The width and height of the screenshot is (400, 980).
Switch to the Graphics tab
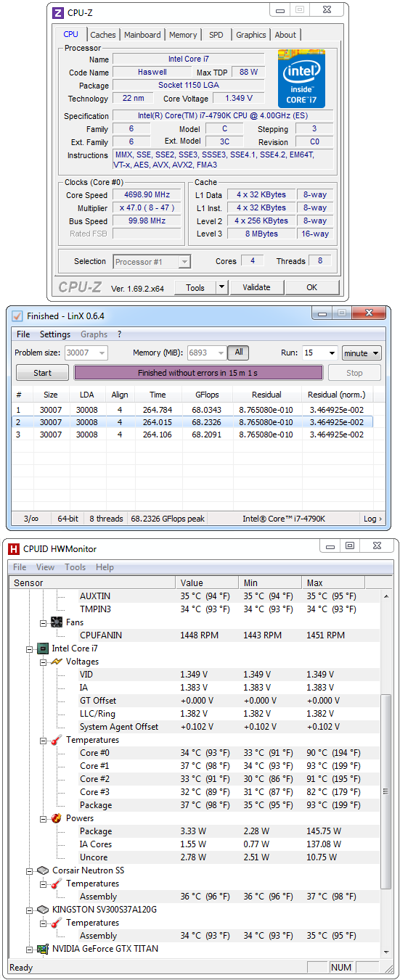(x=251, y=35)
